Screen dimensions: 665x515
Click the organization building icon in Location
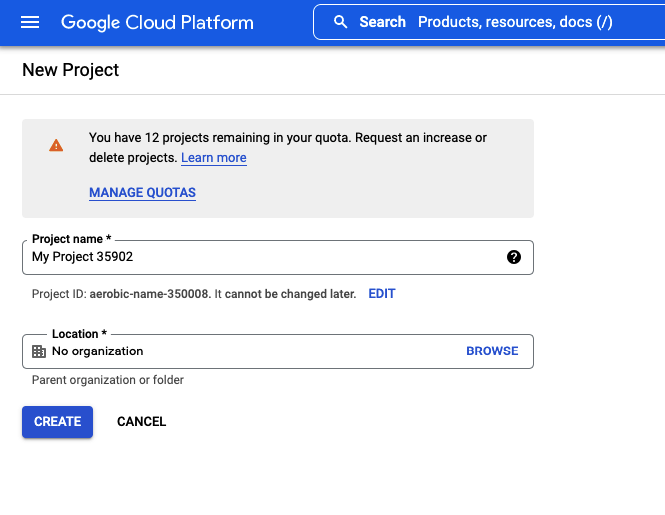click(x=39, y=351)
